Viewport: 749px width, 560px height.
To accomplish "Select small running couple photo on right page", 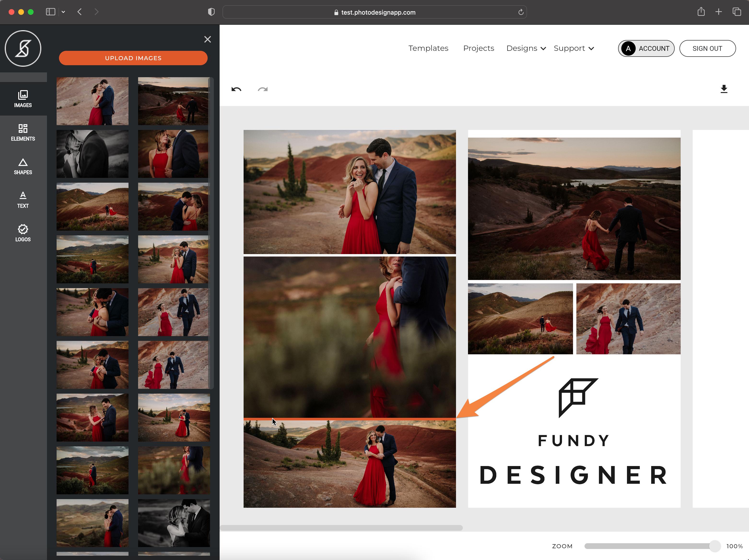I will [628, 319].
